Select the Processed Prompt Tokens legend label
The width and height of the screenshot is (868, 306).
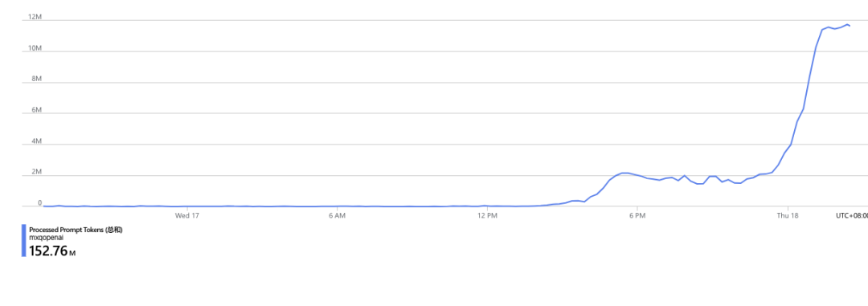[x=76, y=230]
